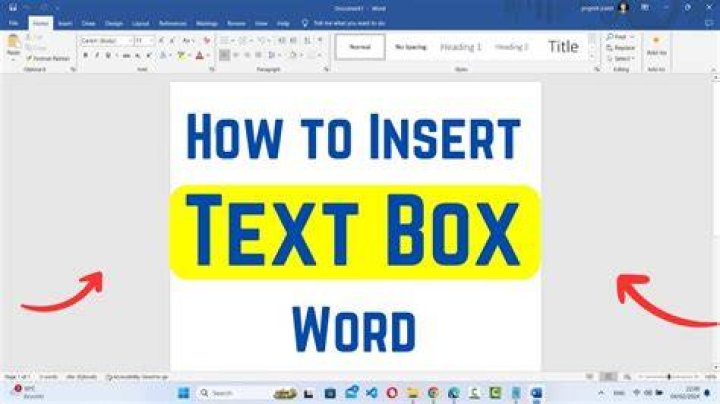The width and height of the screenshot is (720, 404).
Task: Click the Sort icon in Paragraph group
Action: point(308,41)
